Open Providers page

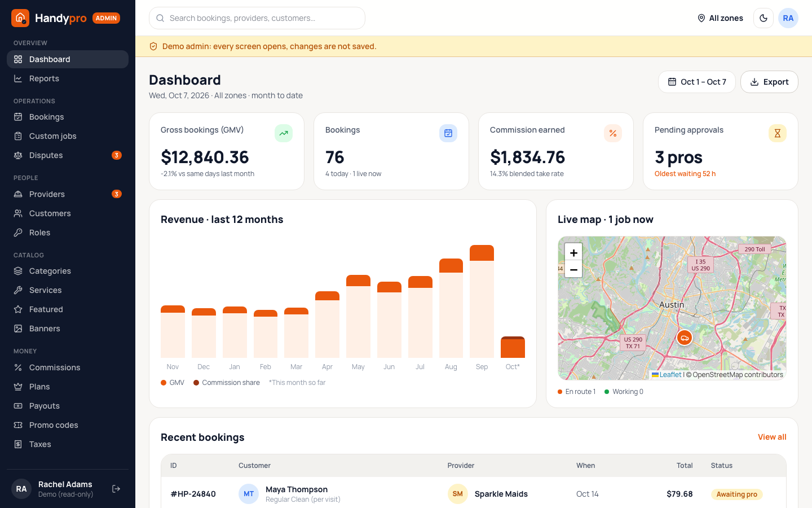coord(68,194)
